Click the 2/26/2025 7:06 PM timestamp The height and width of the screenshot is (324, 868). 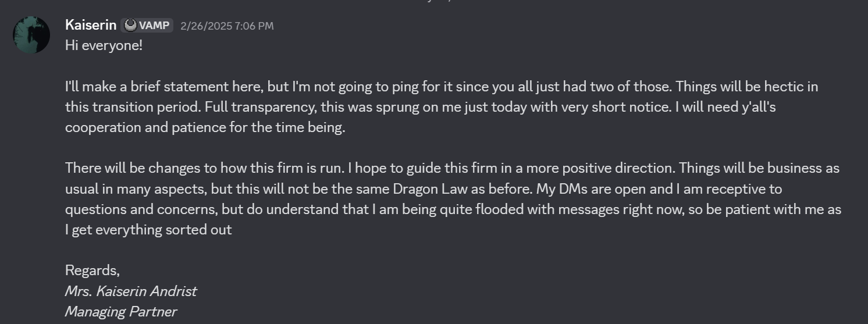227,26
